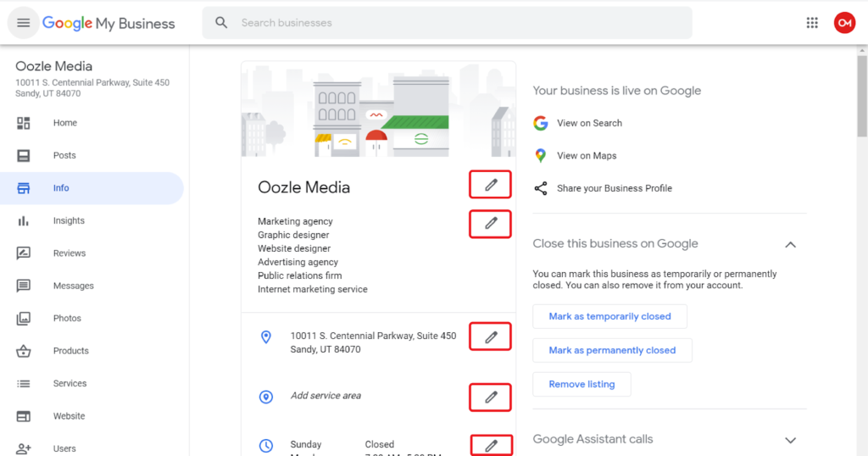
Task: Click View on Maps link
Action: pyautogui.click(x=587, y=155)
